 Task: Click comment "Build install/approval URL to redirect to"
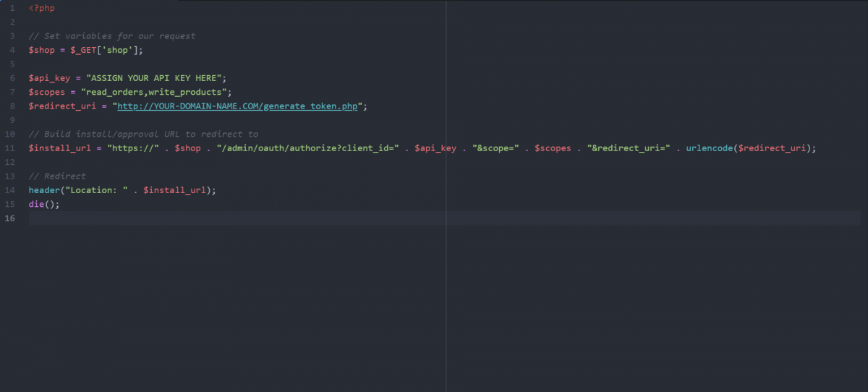tap(143, 135)
